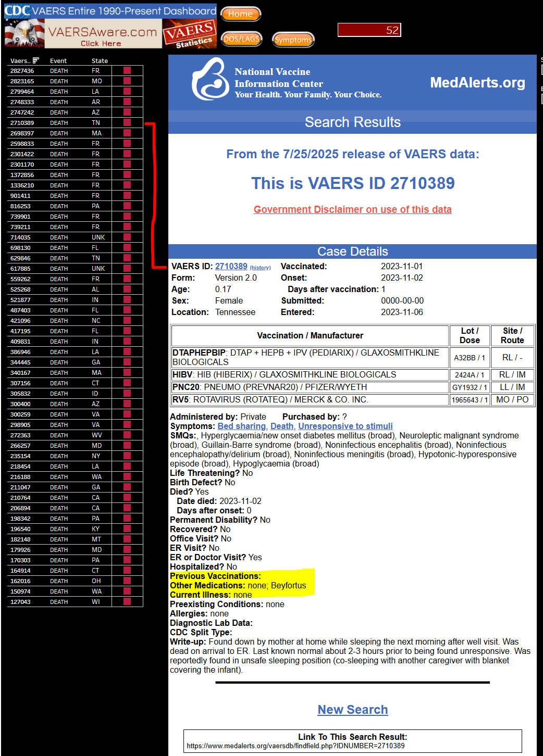Click the Lot / Dose column header
The height and width of the screenshot is (756, 543).
[470, 335]
